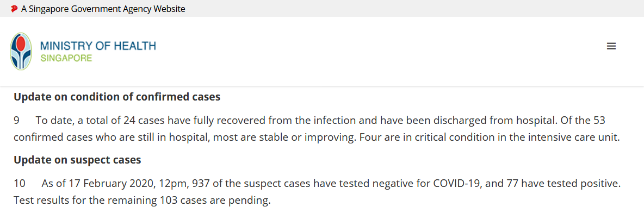The width and height of the screenshot is (644, 213).
Task: Click the MINISTRY OF HEALTH logo text
Action: (x=98, y=46)
